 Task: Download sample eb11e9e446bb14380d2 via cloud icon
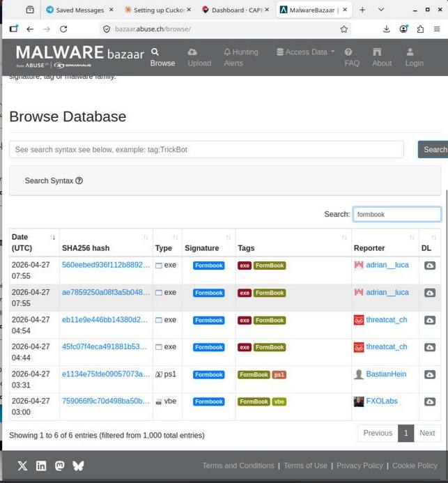430,320
